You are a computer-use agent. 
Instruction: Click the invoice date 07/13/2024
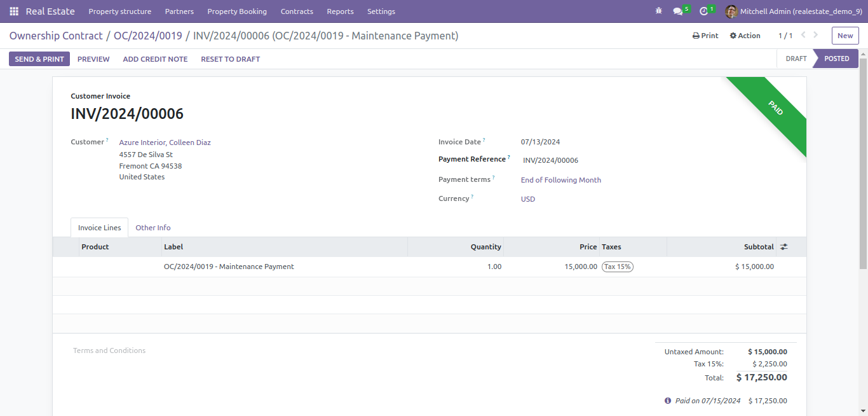tap(541, 142)
